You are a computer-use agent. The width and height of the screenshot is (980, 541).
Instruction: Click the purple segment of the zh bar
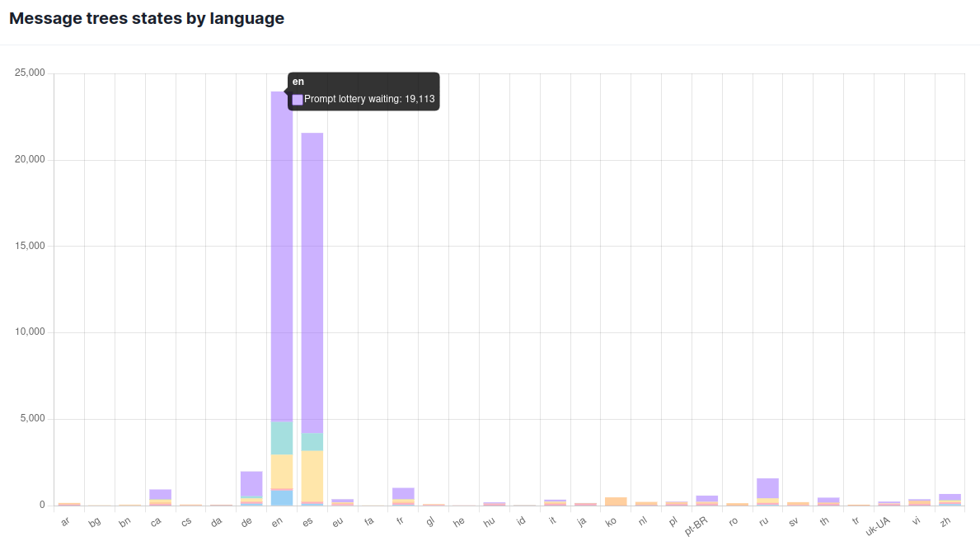point(950,496)
